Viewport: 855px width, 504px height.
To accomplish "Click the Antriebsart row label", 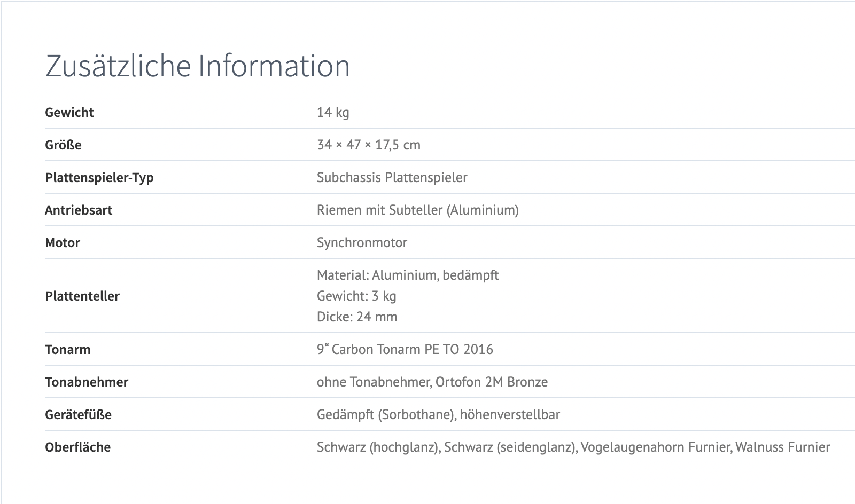I will coord(79,210).
